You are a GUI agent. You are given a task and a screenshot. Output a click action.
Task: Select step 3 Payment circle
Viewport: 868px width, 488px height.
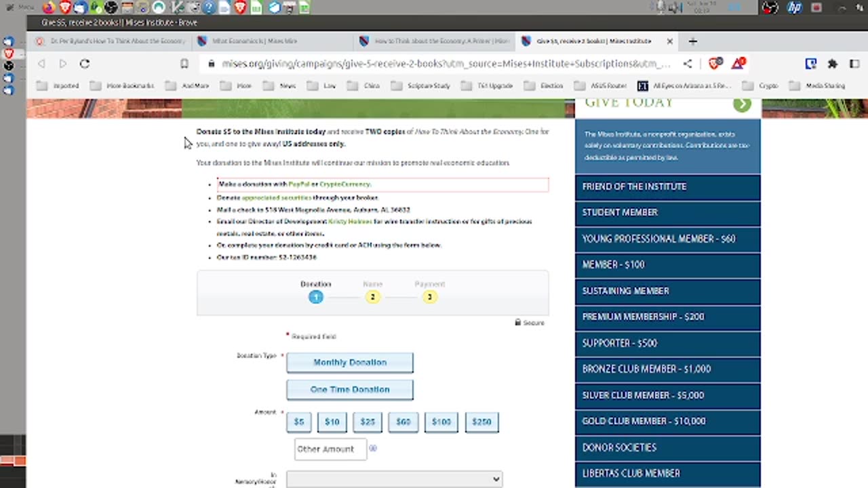click(429, 297)
